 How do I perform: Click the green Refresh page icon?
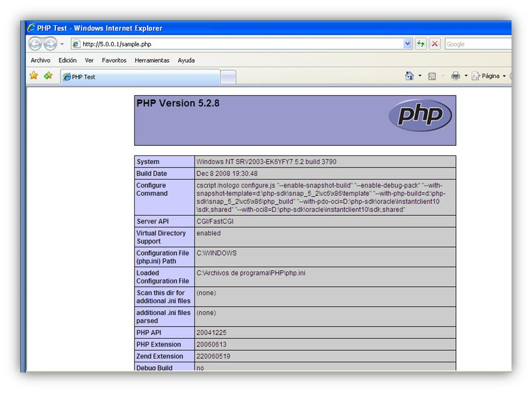click(x=421, y=44)
